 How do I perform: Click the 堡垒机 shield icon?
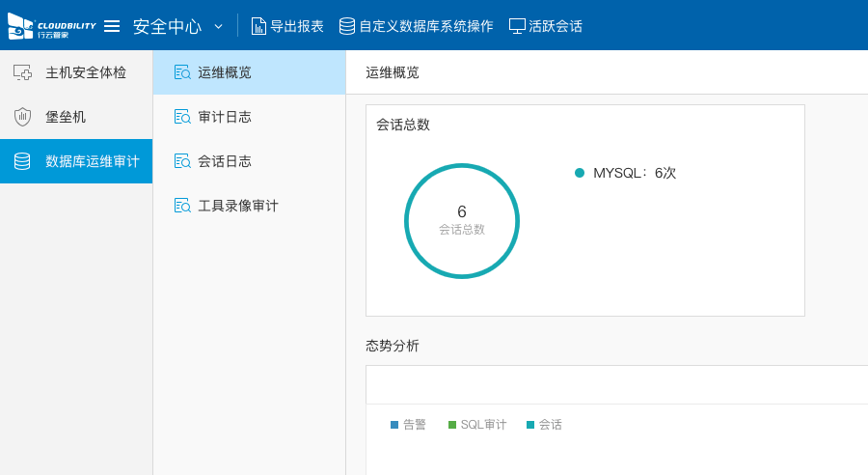click(22, 117)
